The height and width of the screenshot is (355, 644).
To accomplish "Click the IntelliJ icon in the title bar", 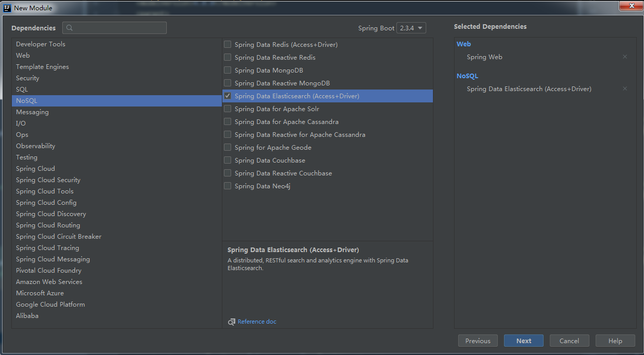I will point(7,8).
